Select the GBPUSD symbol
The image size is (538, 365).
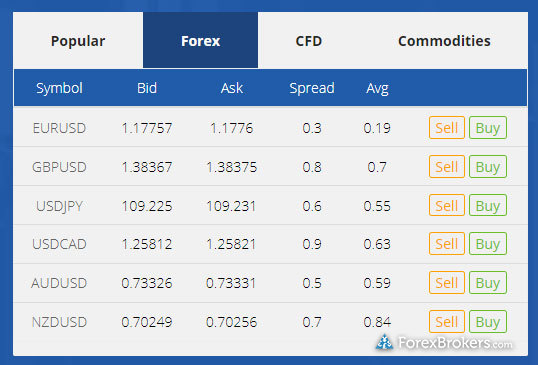pyautogui.click(x=59, y=167)
